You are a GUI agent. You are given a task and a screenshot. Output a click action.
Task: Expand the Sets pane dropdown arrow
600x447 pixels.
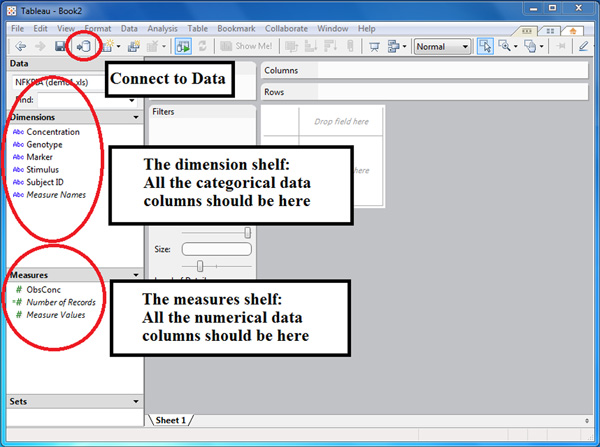[136, 401]
